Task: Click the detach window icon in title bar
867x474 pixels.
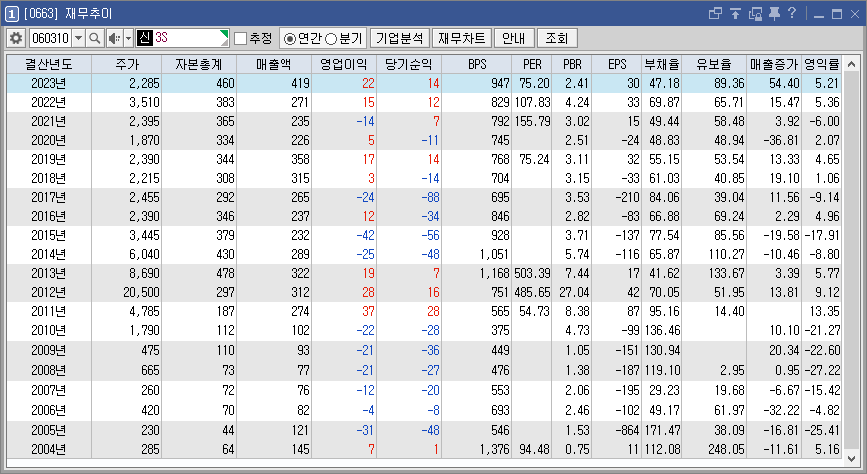Action: 715,13
